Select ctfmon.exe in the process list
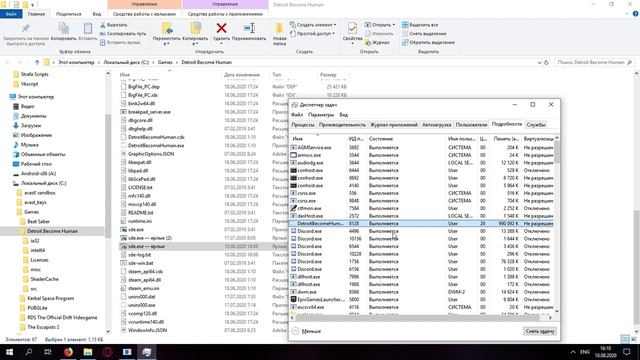The height and width of the screenshot is (360, 640). (x=421, y=209)
